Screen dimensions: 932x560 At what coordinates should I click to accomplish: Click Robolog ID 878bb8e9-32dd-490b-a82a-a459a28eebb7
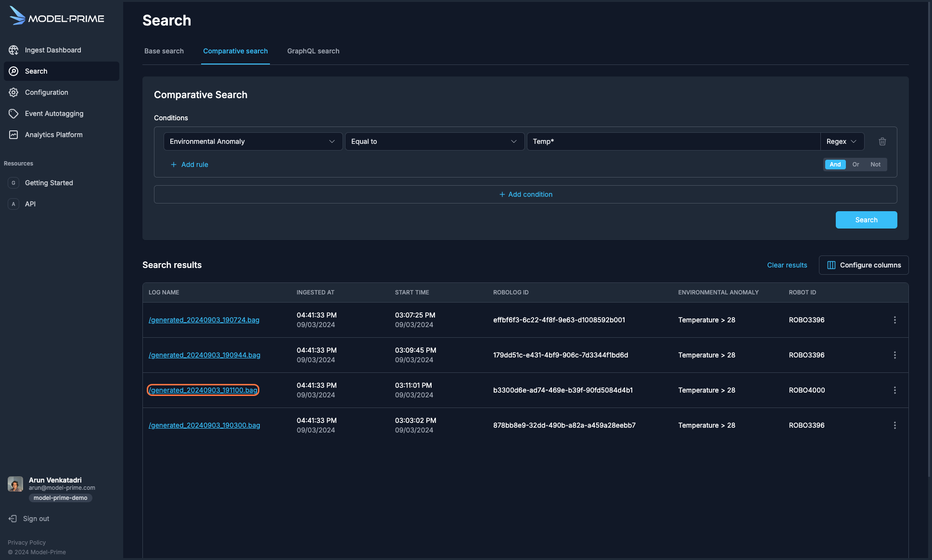(x=564, y=425)
